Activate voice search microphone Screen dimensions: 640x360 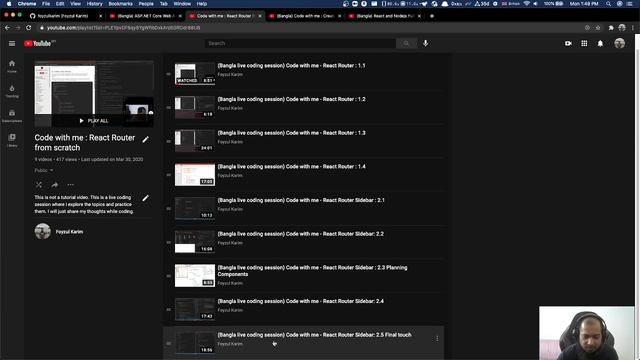point(425,43)
